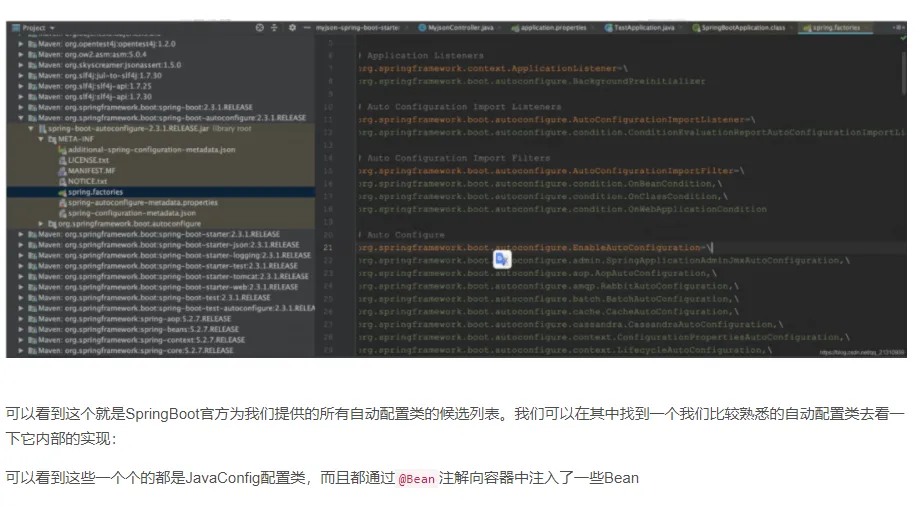Click the Collapse All icon in Project panel header
This screenshot has height=507, width=921.
tap(274, 28)
